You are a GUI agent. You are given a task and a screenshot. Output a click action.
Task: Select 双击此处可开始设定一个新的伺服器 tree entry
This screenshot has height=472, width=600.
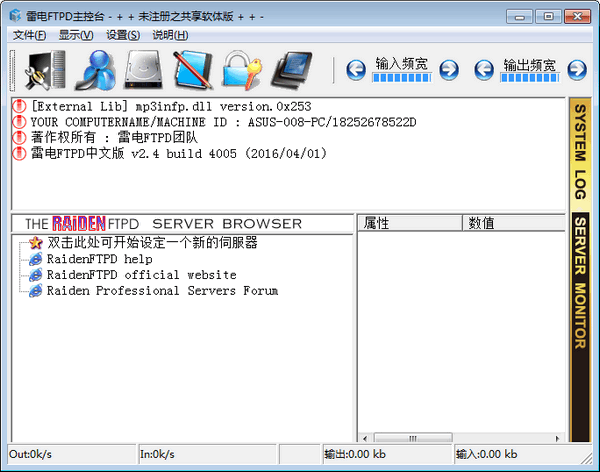(152, 242)
